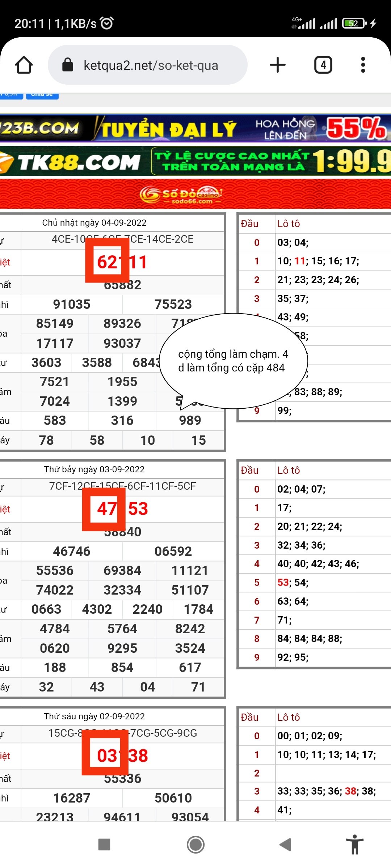Tap the result number 1784
This screenshot has width=391, height=868.
(x=198, y=609)
